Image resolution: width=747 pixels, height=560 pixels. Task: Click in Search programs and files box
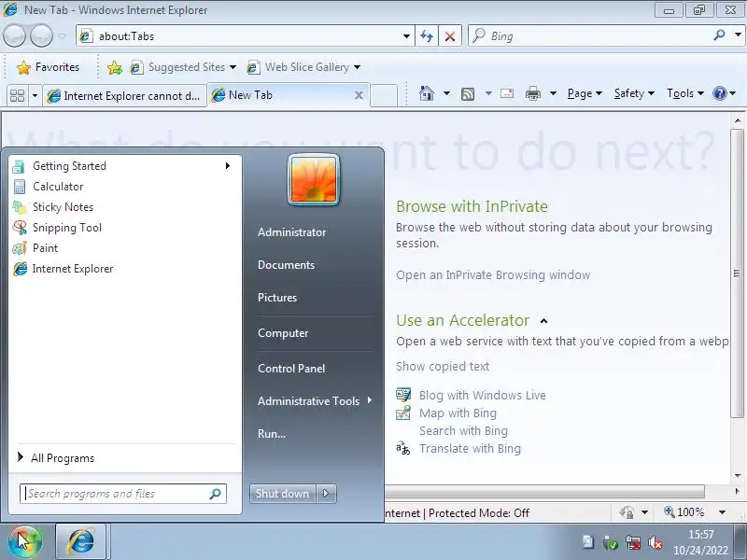coord(123,494)
